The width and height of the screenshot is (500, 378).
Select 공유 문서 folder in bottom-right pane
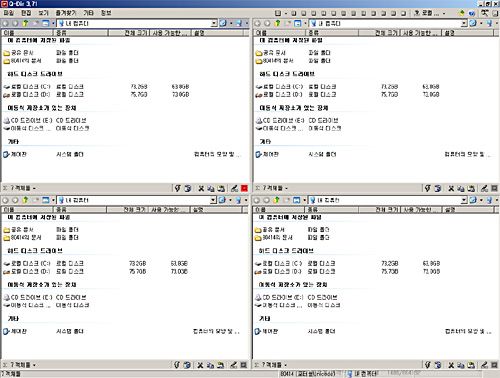pos(270,229)
